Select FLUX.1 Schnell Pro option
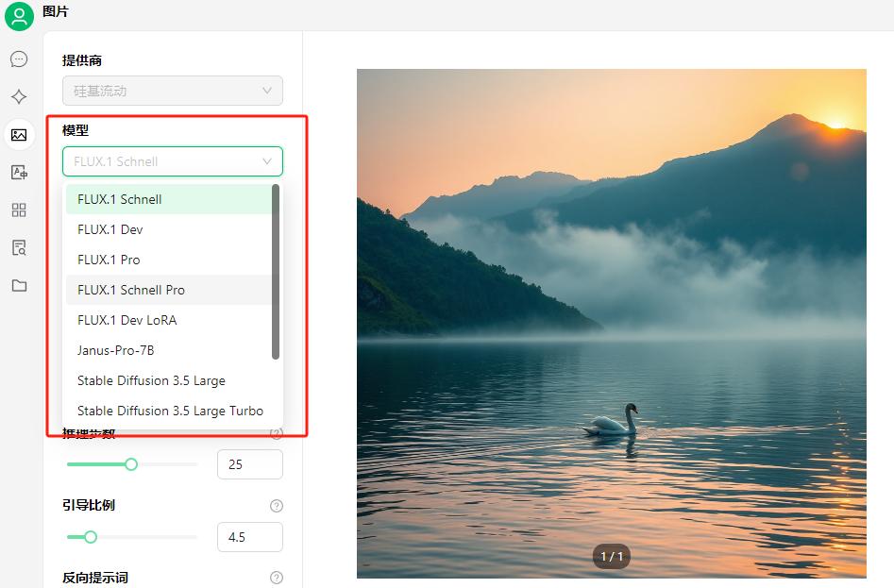The image size is (894, 588). [x=169, y=290]
